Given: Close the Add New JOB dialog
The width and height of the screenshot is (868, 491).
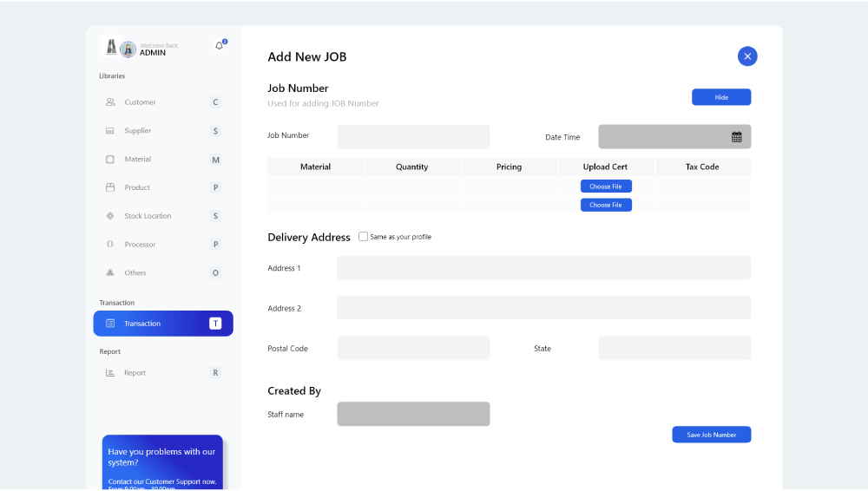Looking at the screenshot, I should tap(747, 56).
